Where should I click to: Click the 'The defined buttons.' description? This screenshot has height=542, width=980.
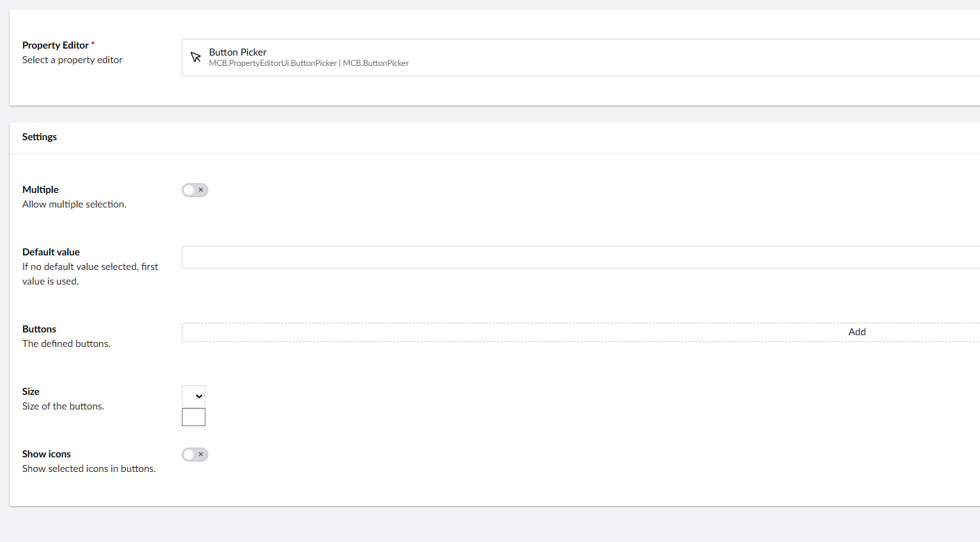(66, 344)
